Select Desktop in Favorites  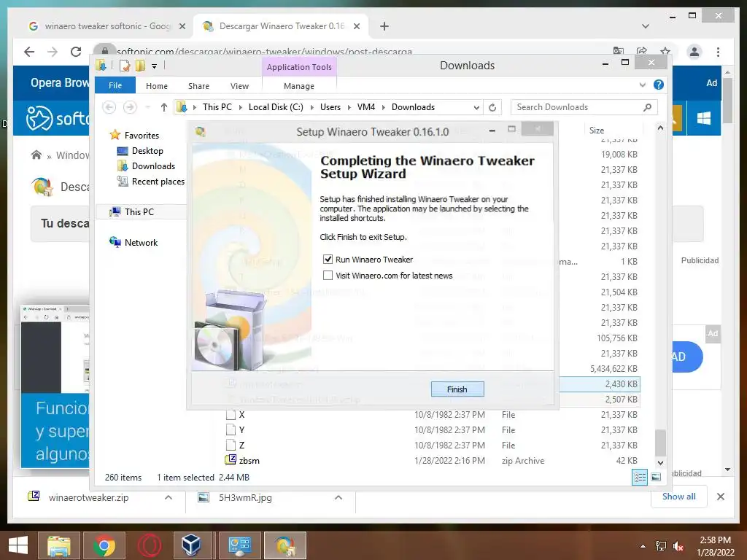pos(147,150)
